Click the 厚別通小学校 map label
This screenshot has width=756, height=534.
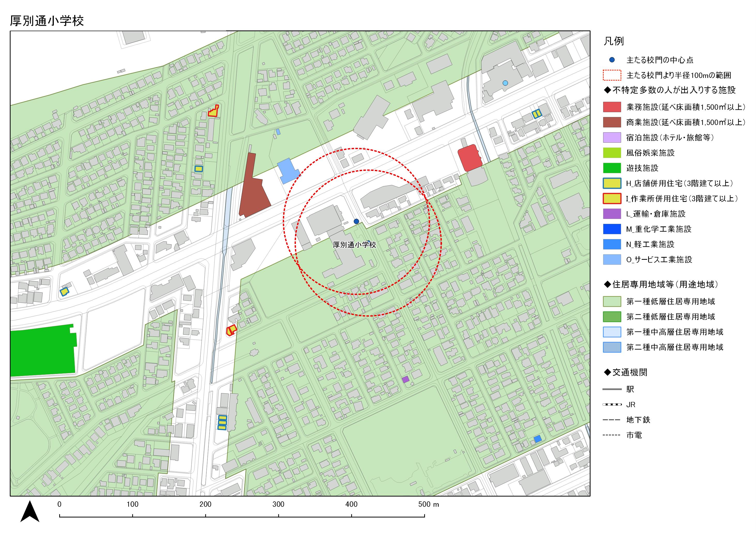click(354, 245)
